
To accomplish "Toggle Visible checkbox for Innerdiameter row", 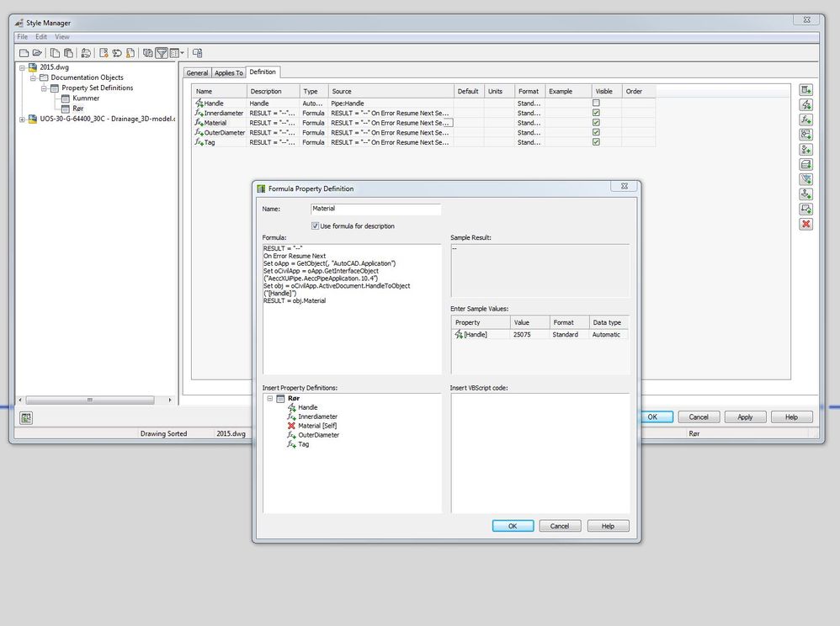I will click(x=596, y=113).
